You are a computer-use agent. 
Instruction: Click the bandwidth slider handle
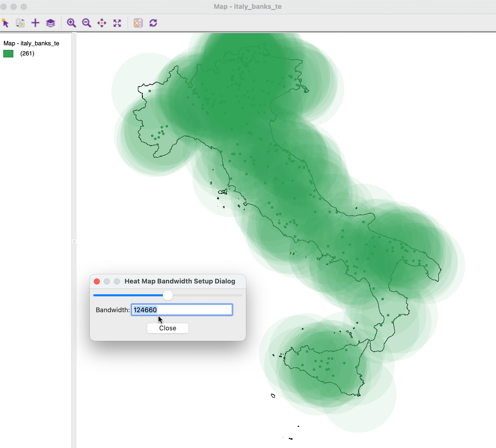[x=168, y=295]
